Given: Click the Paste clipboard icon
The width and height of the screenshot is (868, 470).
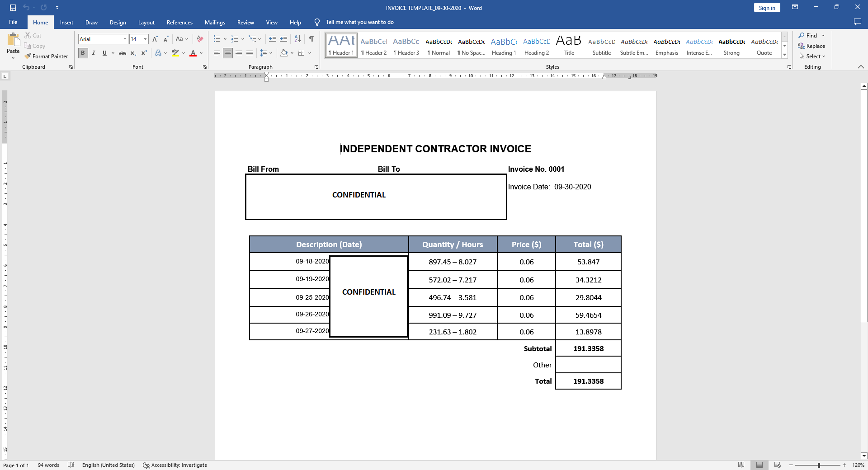Looking at the screenshot, I should pyautogui.click(x=13, y=40).
